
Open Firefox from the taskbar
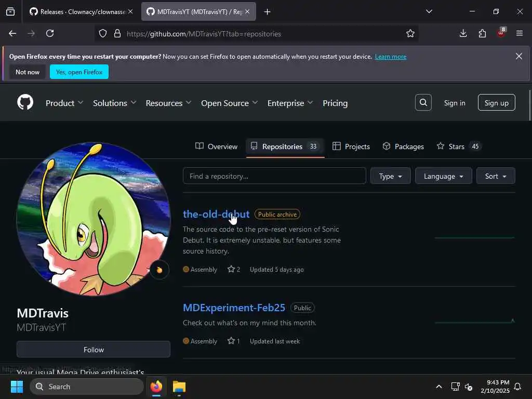pos(156,387)
